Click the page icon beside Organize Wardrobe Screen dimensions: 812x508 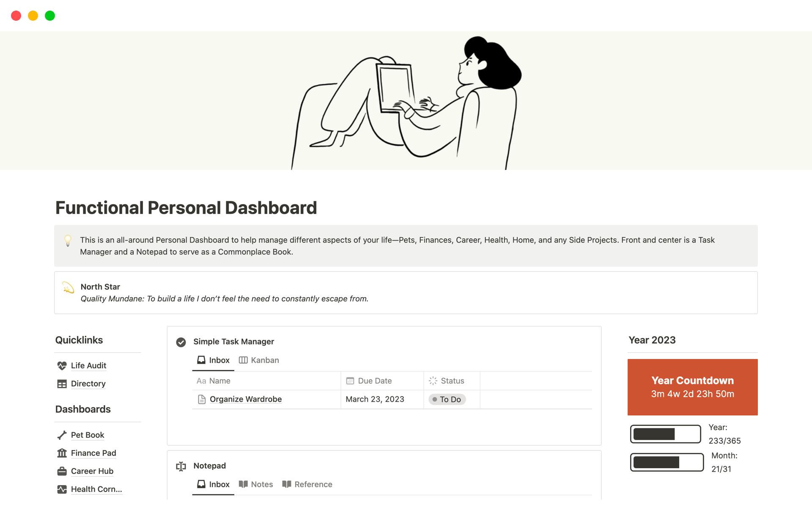(x=201, y=399)
